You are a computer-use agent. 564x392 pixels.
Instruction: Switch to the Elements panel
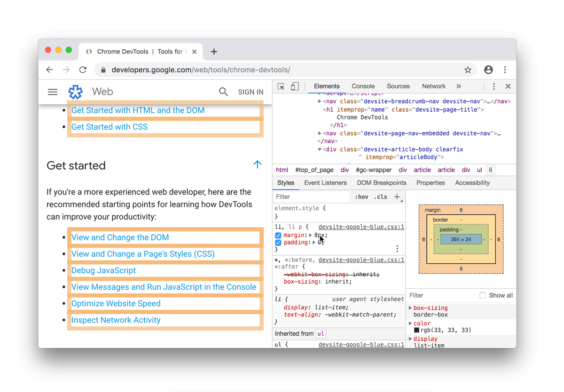[x=327, y=86]
